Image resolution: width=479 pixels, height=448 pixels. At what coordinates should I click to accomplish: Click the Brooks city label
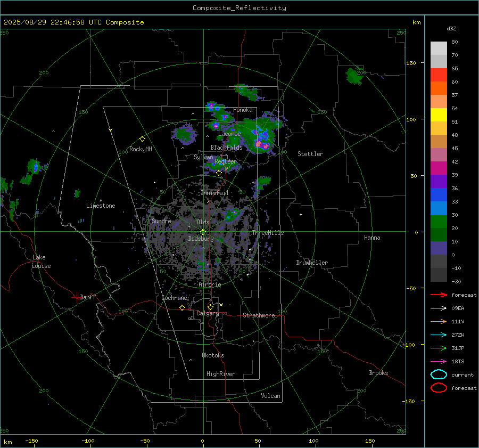[x=378, y=373]
